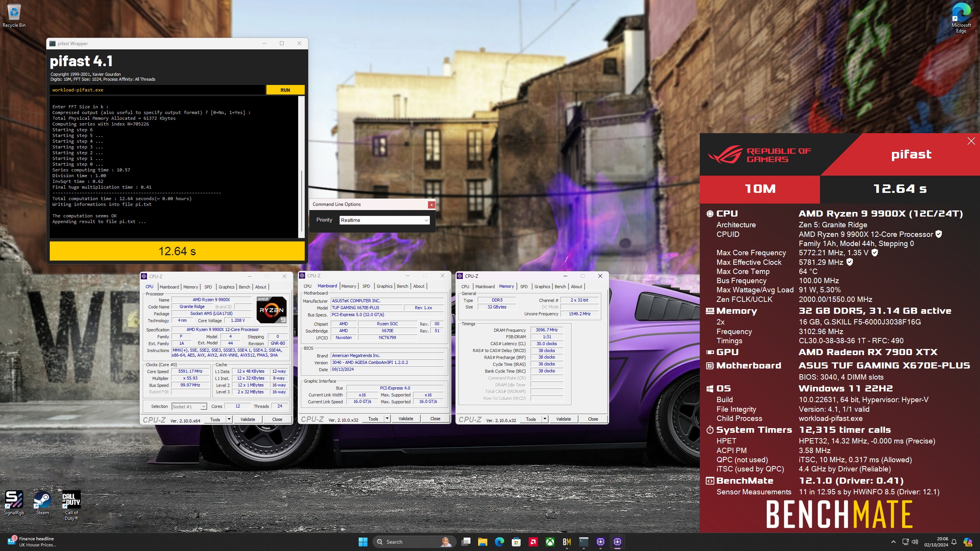Open the SignalRgb desktop shortcut

14,503
